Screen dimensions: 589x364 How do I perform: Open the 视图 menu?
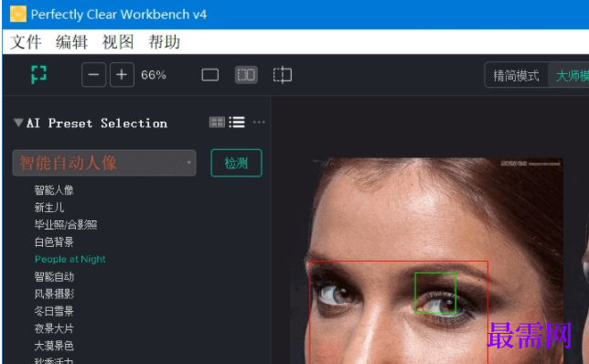click(118, 41)
